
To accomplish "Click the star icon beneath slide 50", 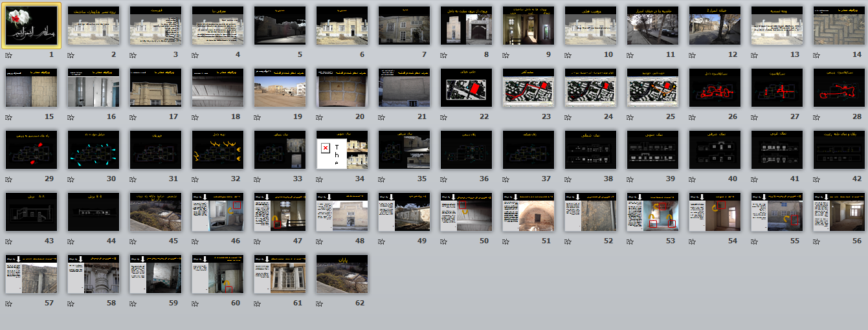I will (444, 242).
